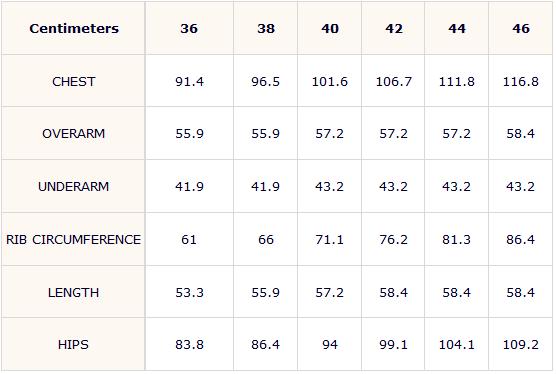Click the Centimeters header cell
556x374 pixels.
pos(73,28)
